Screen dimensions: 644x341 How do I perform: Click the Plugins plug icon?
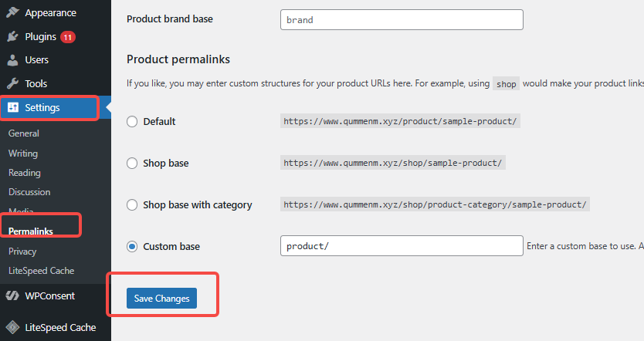[x=12, y=36]
